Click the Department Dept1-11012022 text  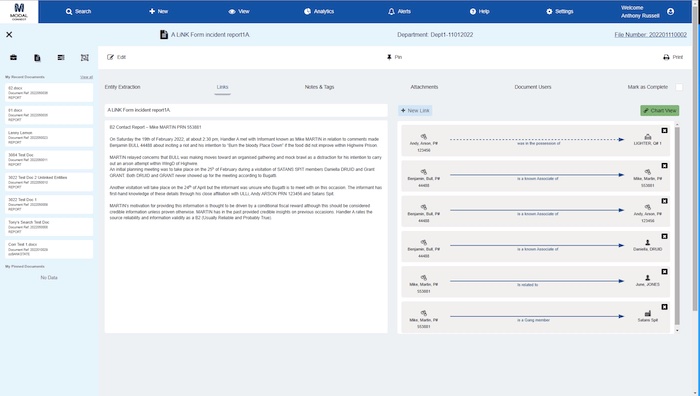click(x=435, y=35)
